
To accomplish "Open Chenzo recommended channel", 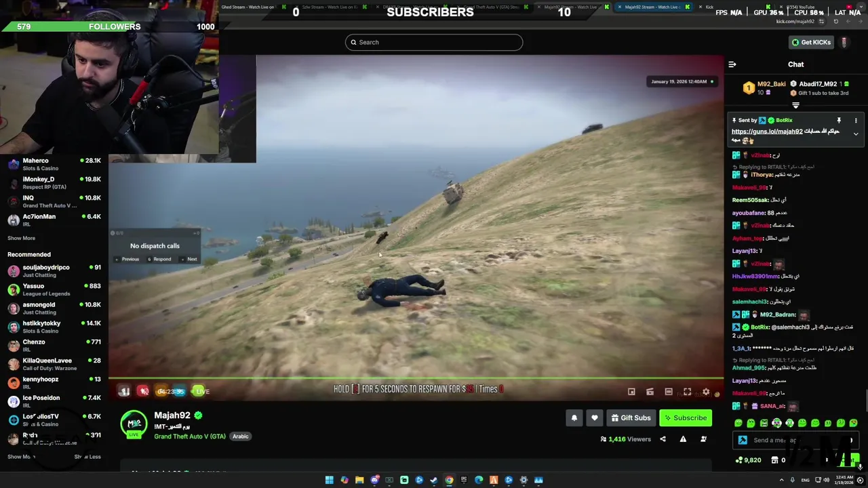I will 54,346.
